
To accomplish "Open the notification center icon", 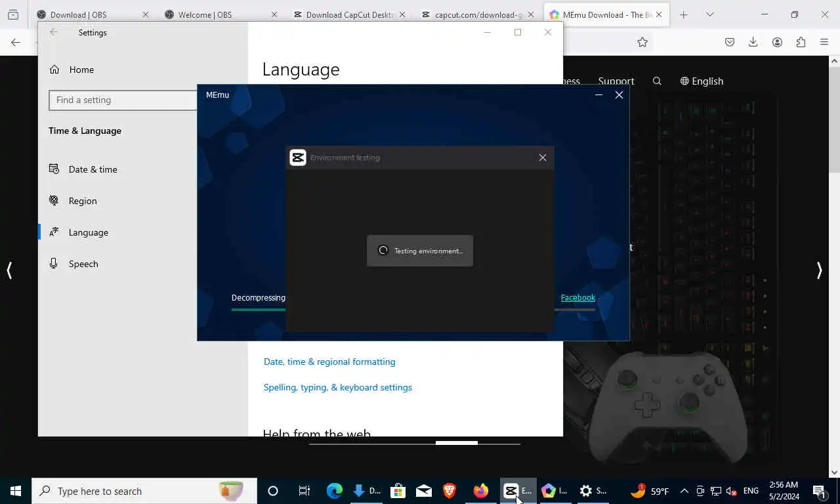I will click(x=819, y=491).
